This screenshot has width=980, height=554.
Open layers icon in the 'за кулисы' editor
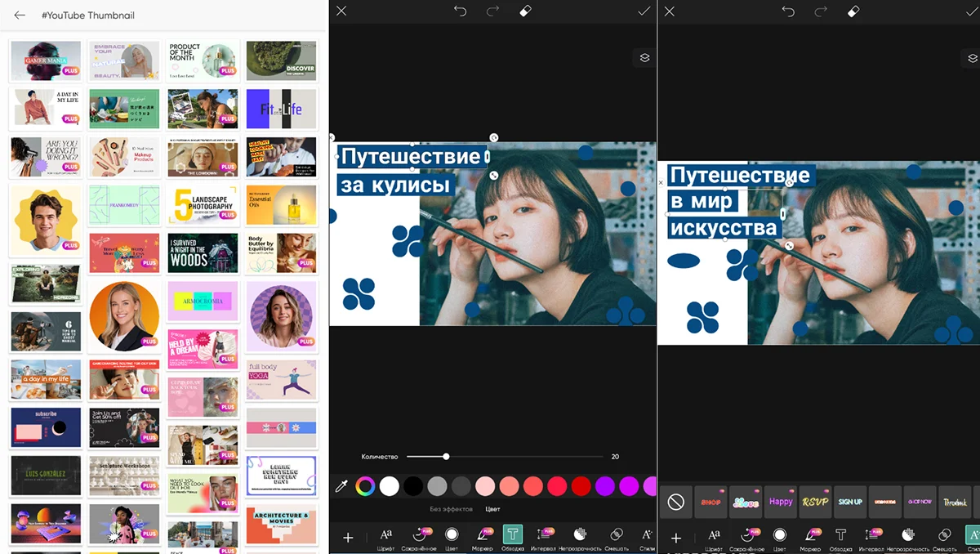click(644, 58)
